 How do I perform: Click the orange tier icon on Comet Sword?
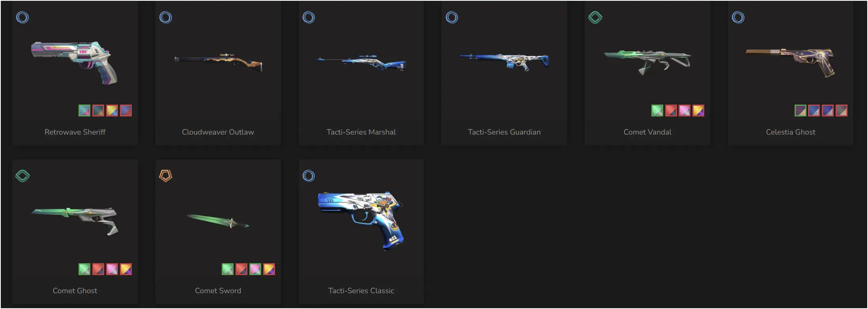pyautogui.click(x=166, y=176)
